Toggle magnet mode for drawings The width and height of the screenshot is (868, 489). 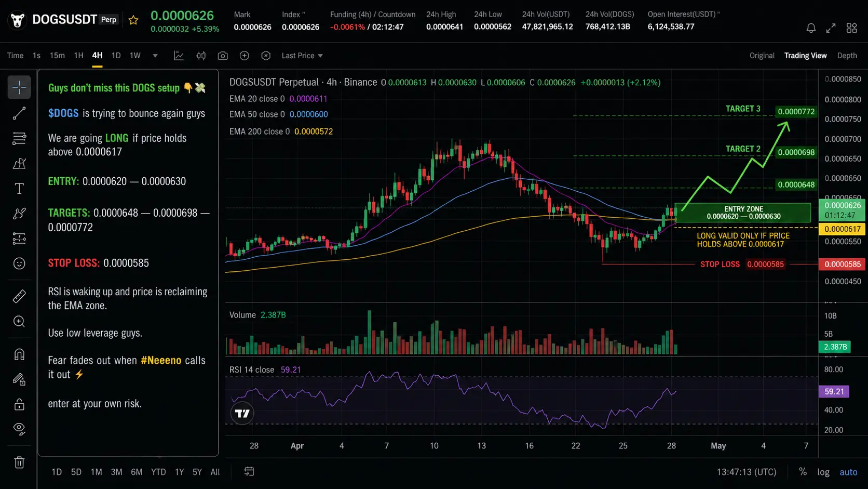tap(19, 354)
